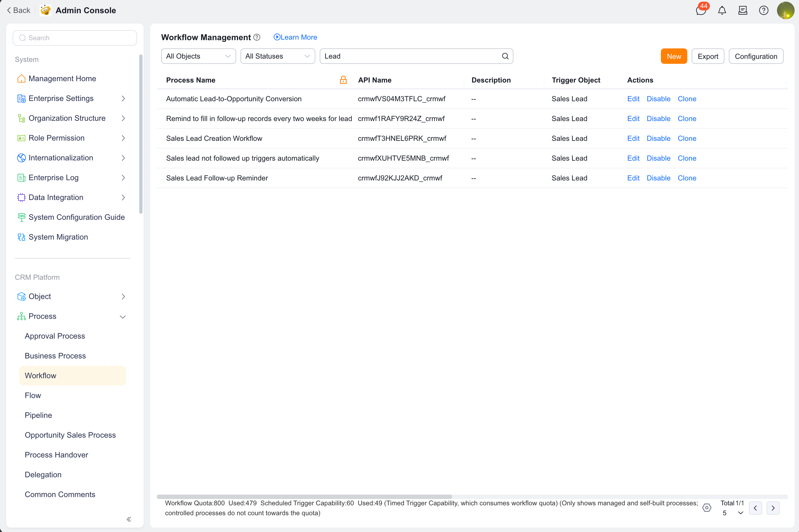Screen dimensions: 799x532
Task: Open the All Objects dropdown
Action: [198, 56]
